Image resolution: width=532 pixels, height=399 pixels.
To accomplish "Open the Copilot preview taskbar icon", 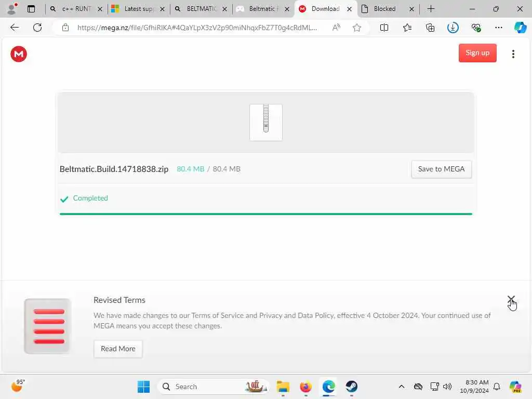I will coord(515,387).
